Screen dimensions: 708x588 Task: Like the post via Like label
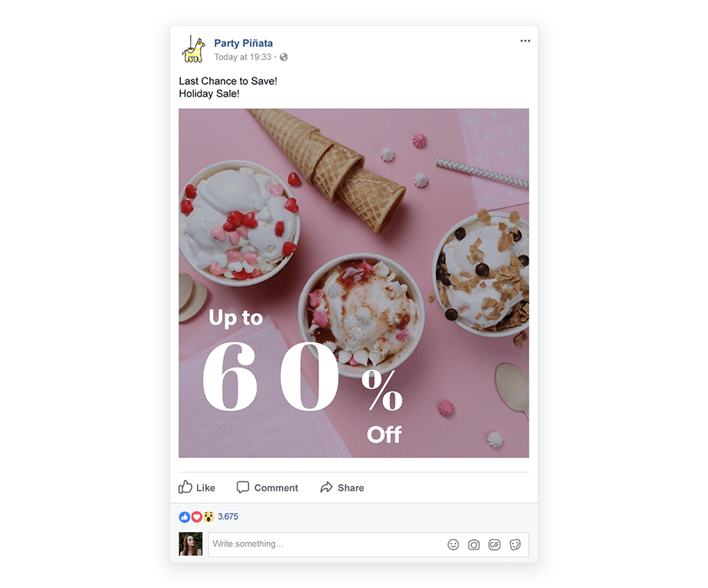[x=205, y=488]
